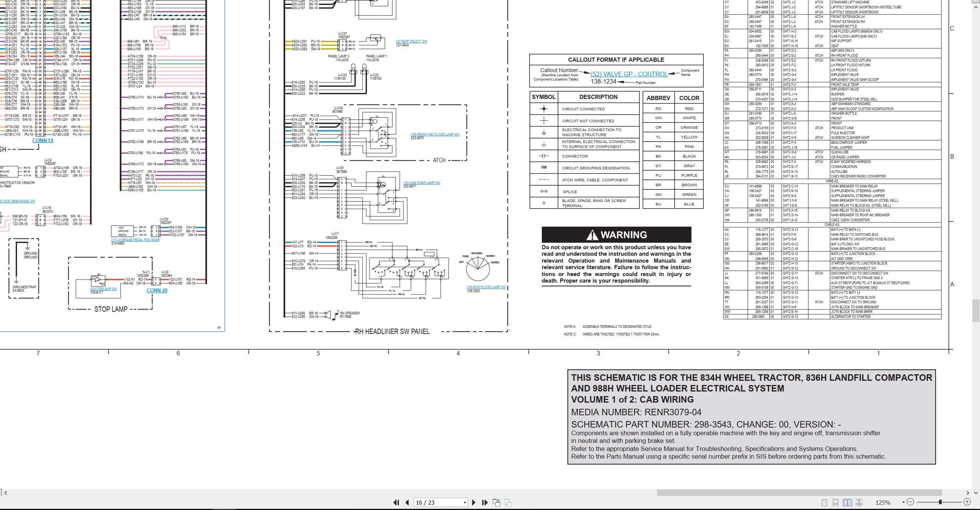Go to the previous page
980x510 pixels.
click(x=407, y=502)
